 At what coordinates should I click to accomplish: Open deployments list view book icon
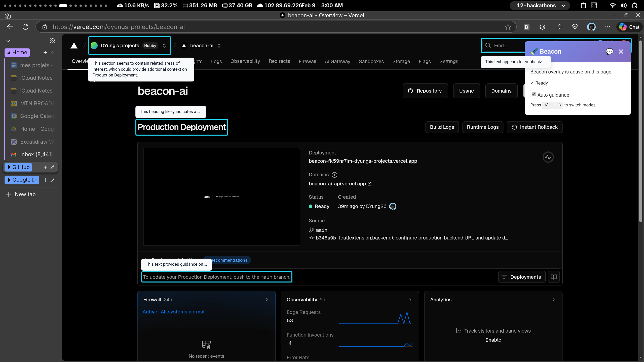click(x=554, y=277)
